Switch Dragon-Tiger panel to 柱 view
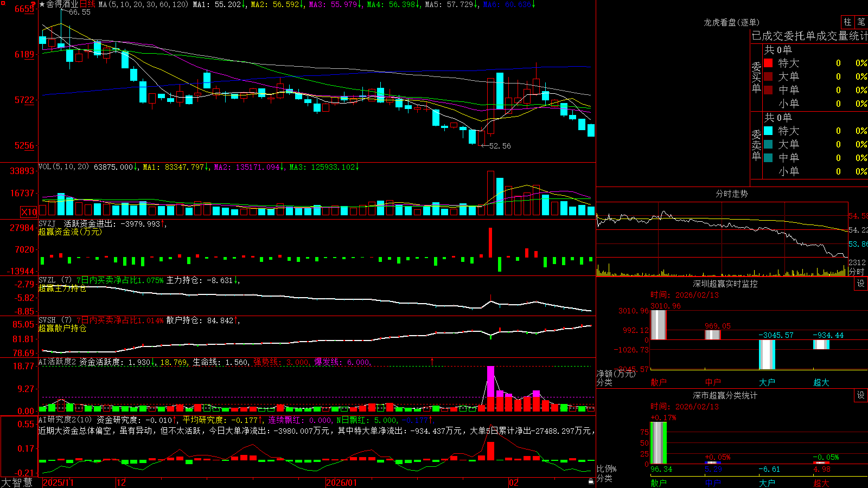The height and width of the screenshot is (488, 868). click(x=847, y=22)
